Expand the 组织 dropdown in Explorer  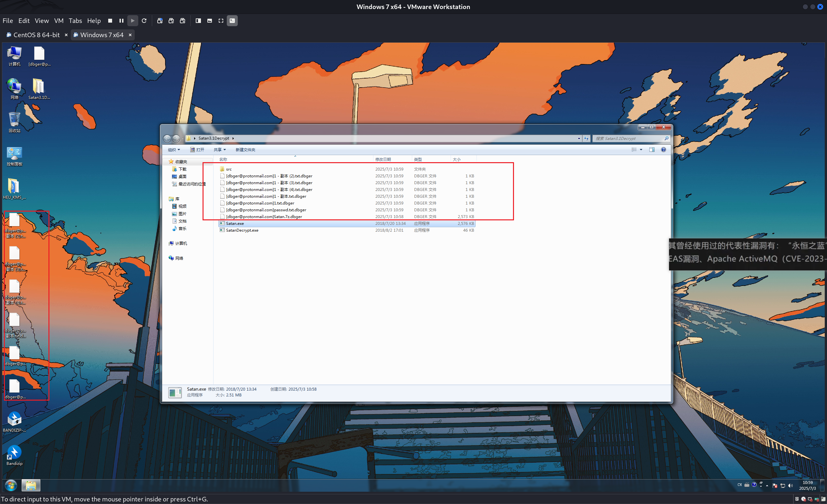tap(174, 150)
